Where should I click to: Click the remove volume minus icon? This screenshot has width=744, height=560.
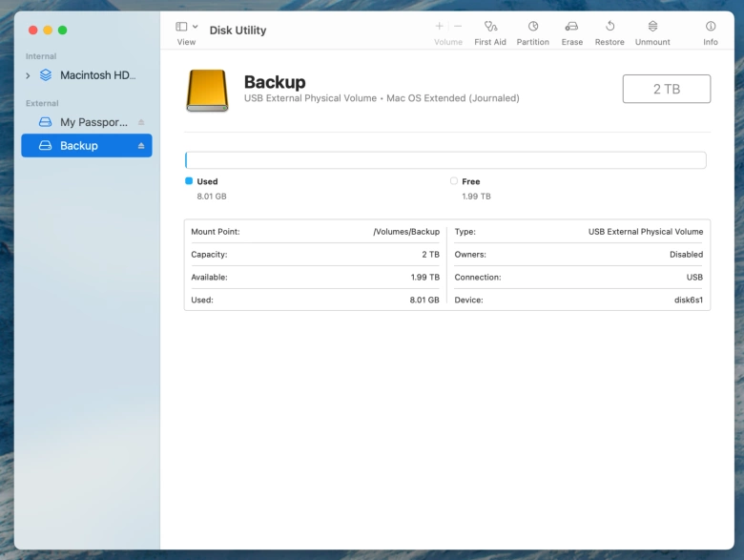[458, 27]
